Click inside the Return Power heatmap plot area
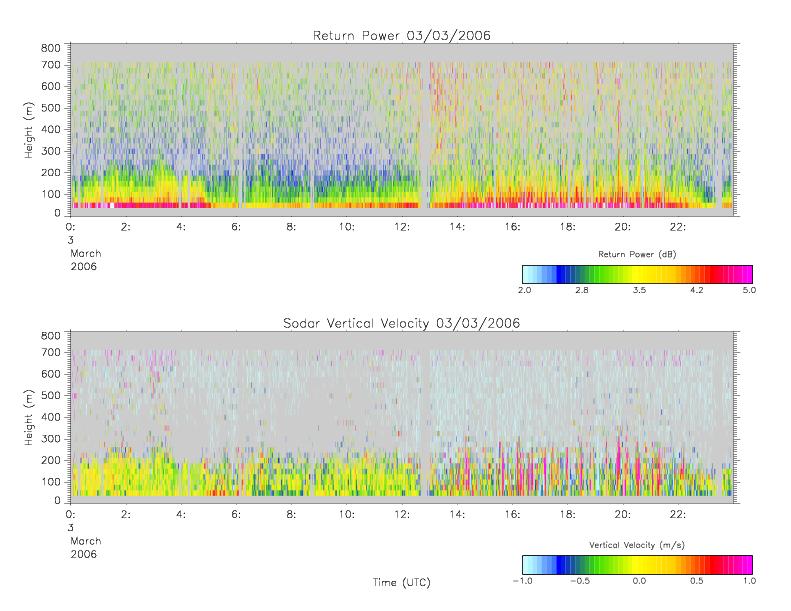 (x=402, y=130)
